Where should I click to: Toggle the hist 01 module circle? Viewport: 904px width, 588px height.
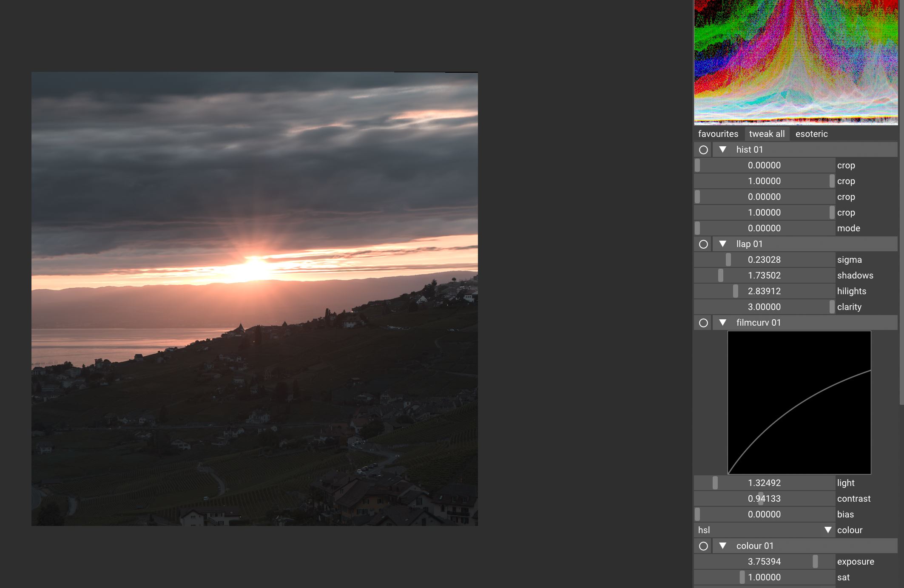pos(703,150)
